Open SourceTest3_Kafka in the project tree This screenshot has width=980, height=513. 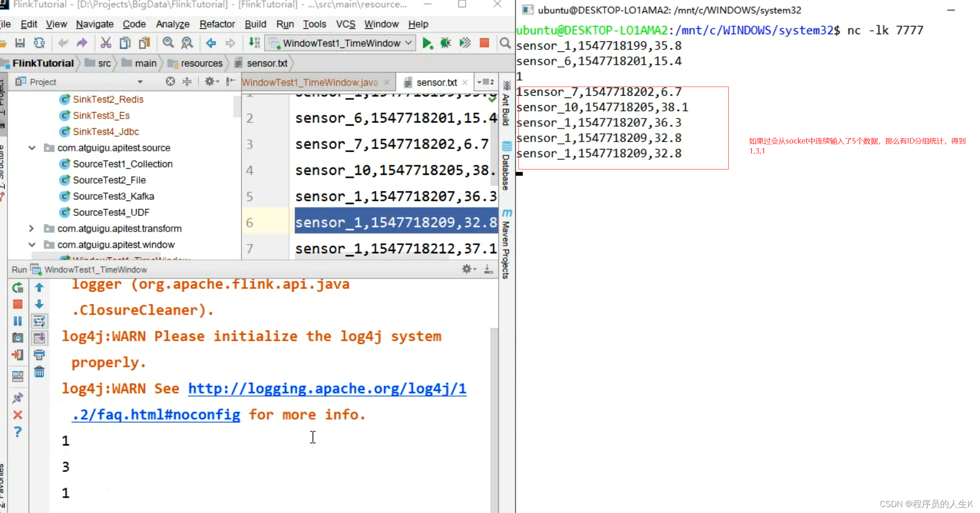113,196
